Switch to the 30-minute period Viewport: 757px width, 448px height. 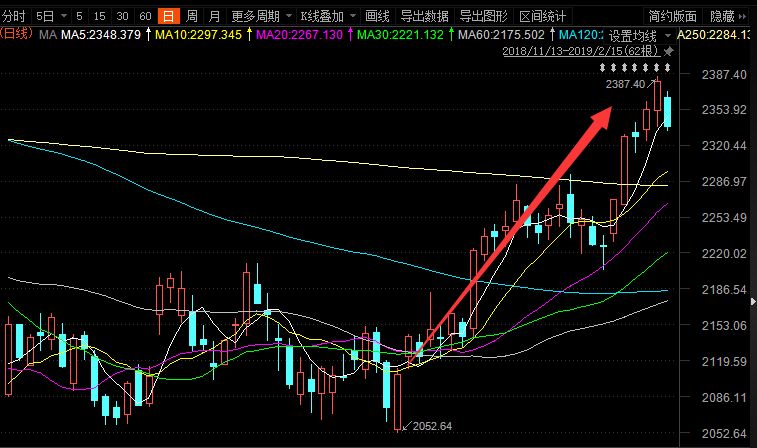pos(123,16)
